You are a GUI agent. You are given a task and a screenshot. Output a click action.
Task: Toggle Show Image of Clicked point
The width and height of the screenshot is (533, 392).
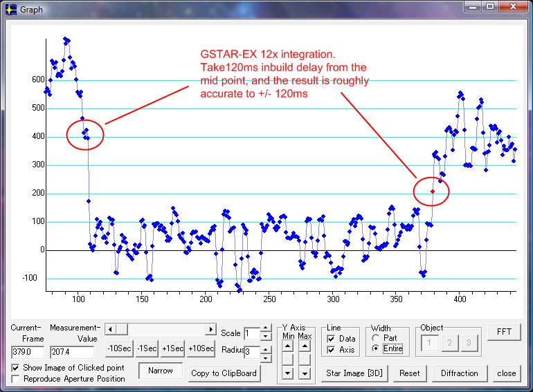tap(15, 368)
